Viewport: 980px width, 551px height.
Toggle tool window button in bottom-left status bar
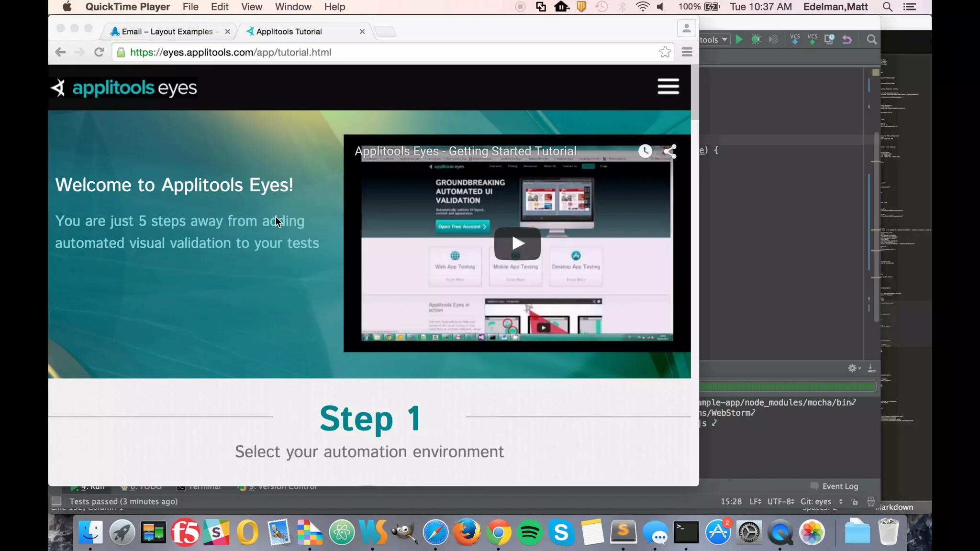(56, 501)
